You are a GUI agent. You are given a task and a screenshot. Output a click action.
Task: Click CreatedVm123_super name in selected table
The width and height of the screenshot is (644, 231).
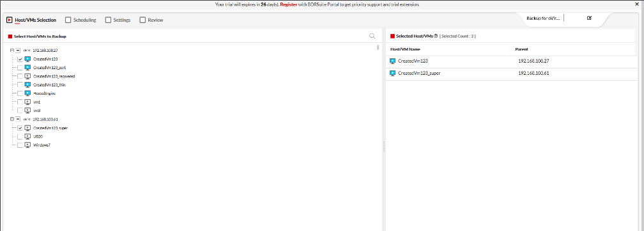tap(419, 73)
